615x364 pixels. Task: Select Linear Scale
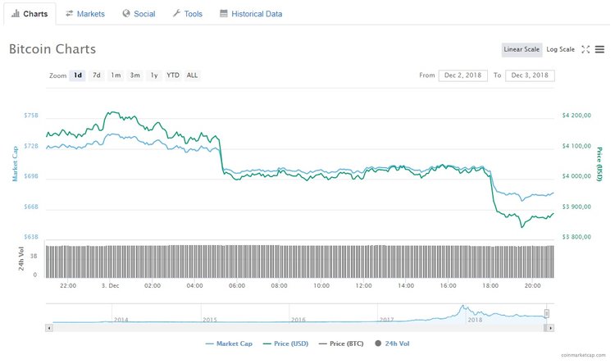point(522,49)
